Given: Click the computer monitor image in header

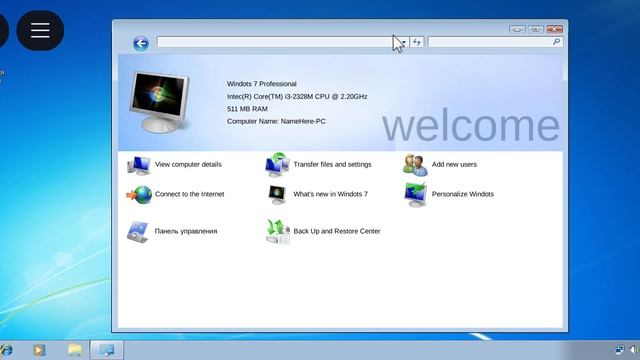Looking at the screenshot, I should (160, 102).
